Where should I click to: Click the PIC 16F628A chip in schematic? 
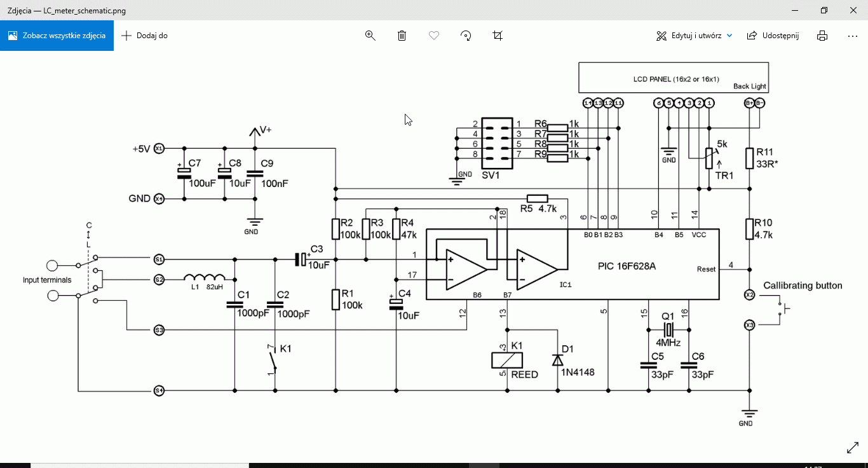coord(626,266)
